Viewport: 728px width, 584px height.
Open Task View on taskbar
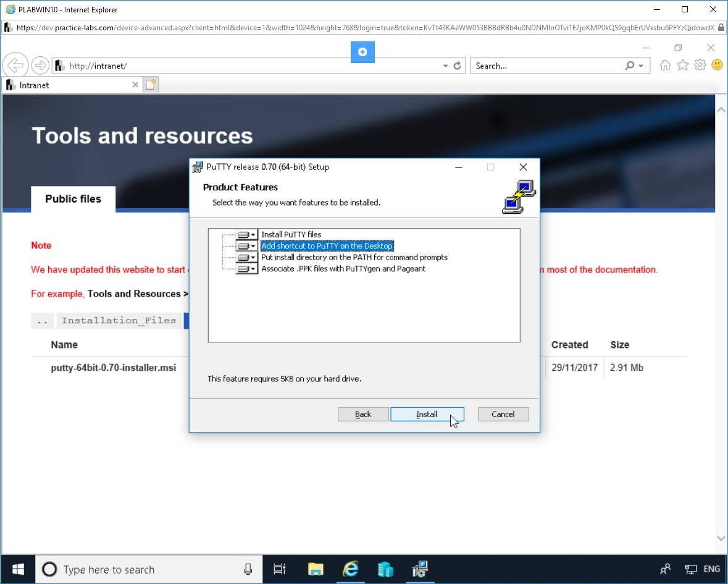pos(280,569)
